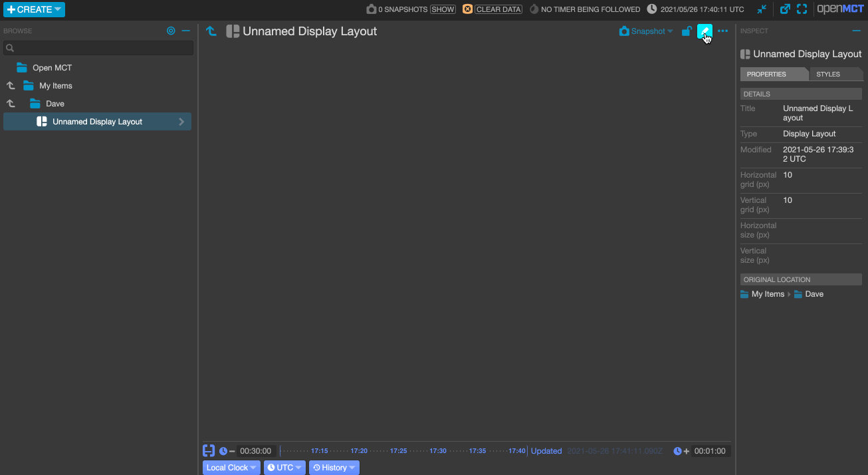Image resolution: width=868 pixels, height=475 pixels.
Task: Go up from My Items tree level
Action: (11, 86)
